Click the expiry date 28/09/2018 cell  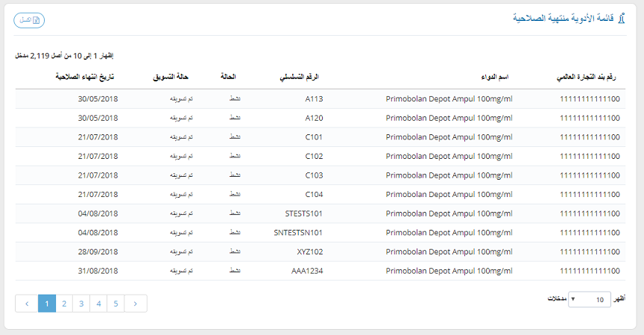click(98, 251)
